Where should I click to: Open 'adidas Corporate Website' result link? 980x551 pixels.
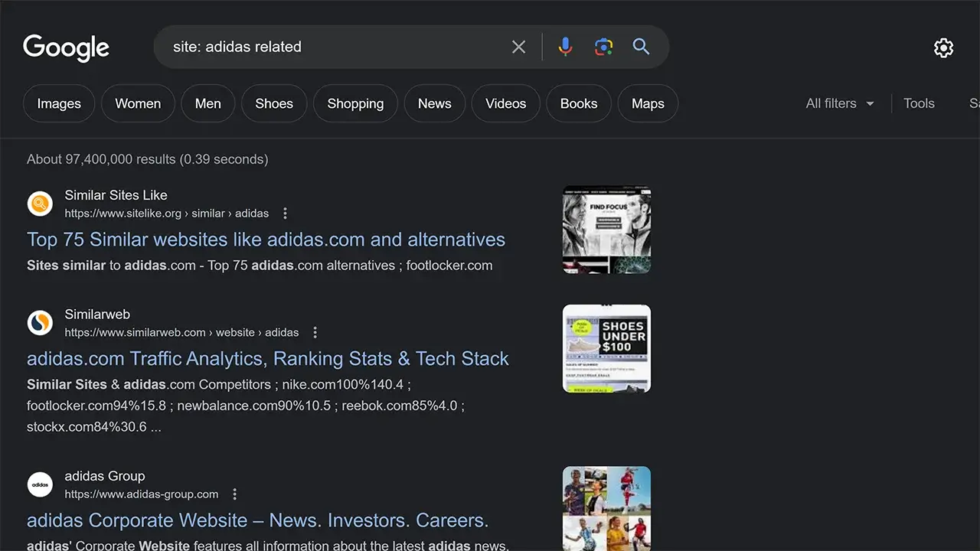[x=258, y=520]
